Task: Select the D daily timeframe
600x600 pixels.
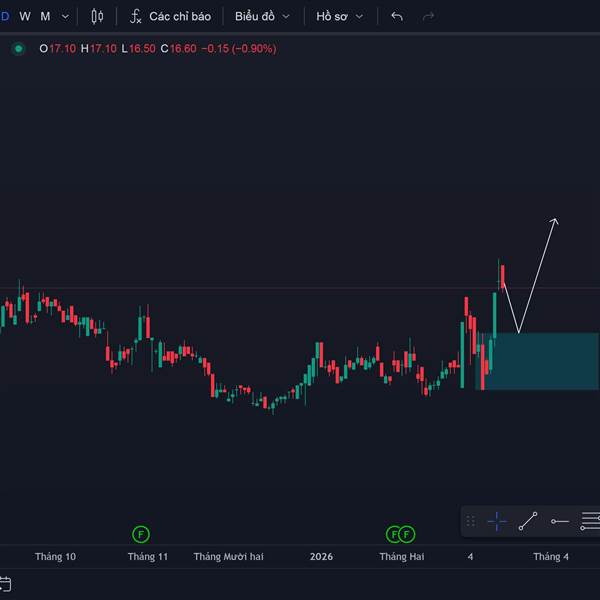Action: pos(5,16)
